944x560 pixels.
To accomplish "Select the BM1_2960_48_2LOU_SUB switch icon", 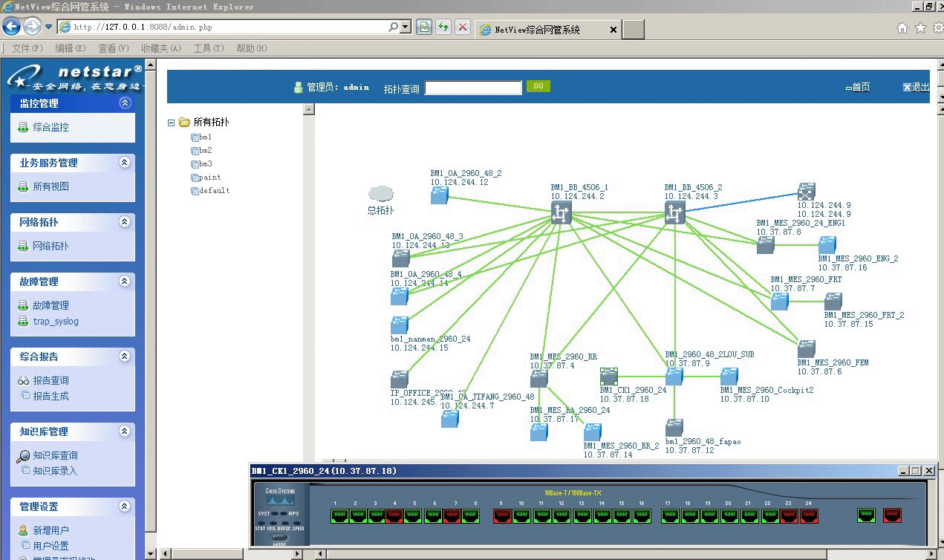I will click(674, 377).
